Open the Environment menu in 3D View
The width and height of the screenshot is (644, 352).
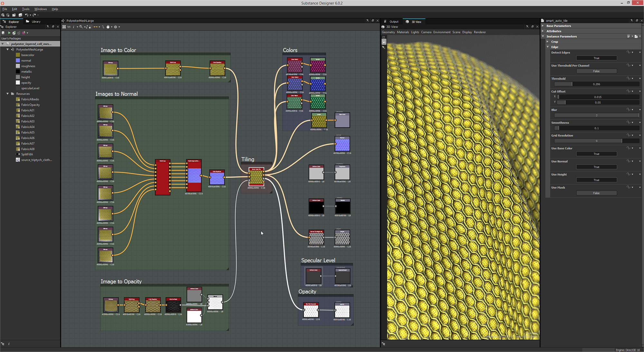[x=442, y=32]
